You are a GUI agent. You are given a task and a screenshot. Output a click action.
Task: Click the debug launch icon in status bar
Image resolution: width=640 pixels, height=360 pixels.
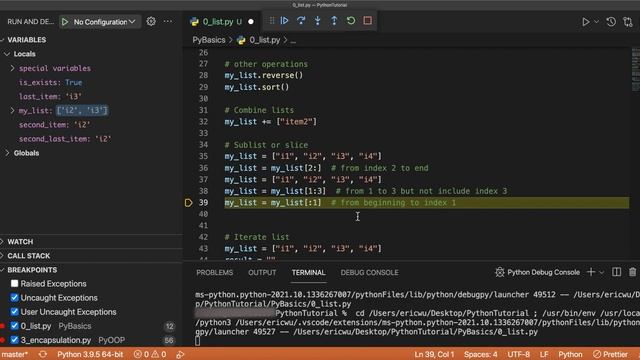[180, 354]
